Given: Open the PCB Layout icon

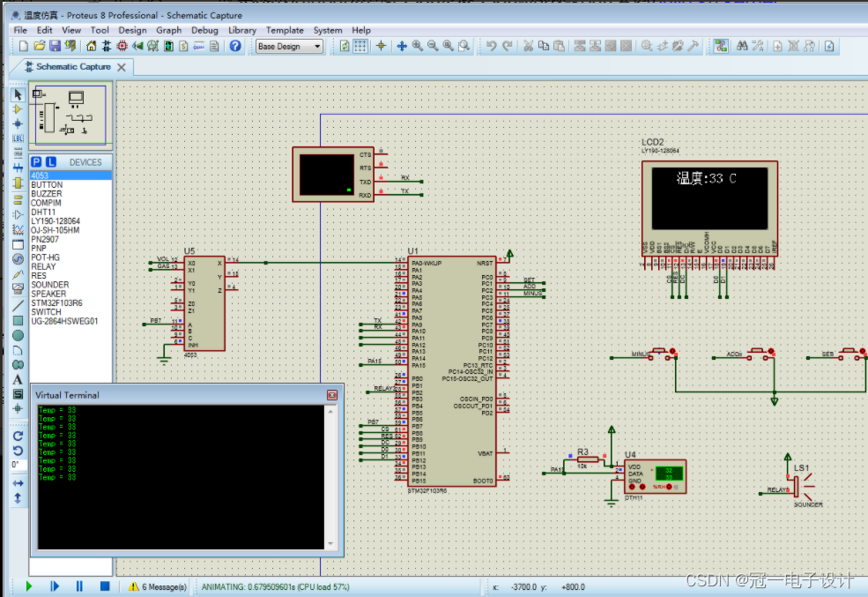Looking at the screenshot, I should pyautogui.click(x=122, y=46).
